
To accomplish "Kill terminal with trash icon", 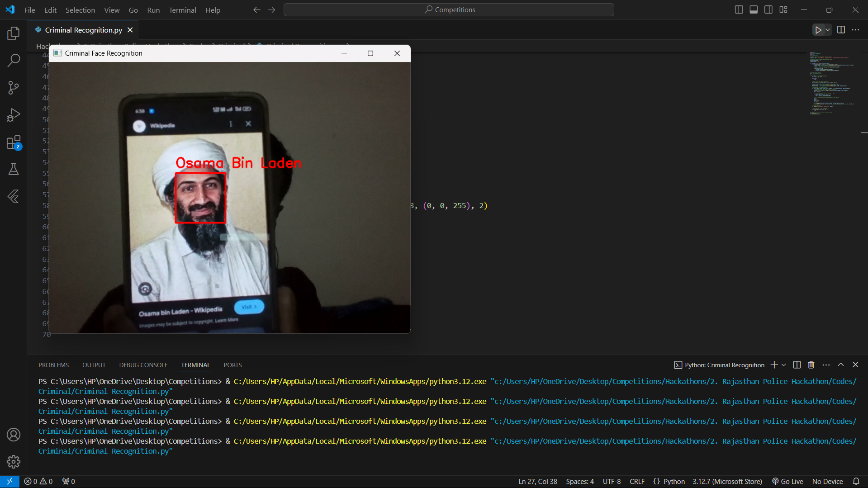I will [x=811, y=365].
